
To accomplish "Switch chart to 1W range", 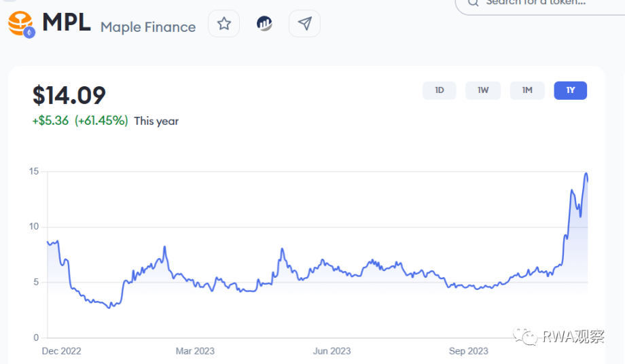I will coord(483,90).
